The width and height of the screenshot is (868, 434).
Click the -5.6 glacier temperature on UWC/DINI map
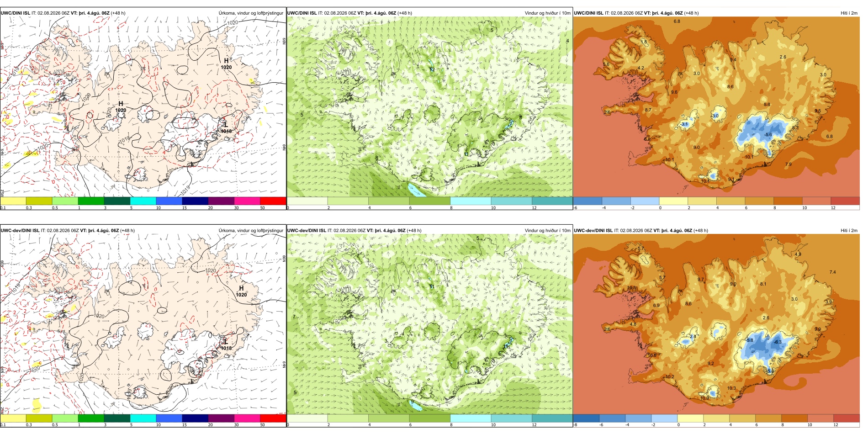(x=768, y=135)
